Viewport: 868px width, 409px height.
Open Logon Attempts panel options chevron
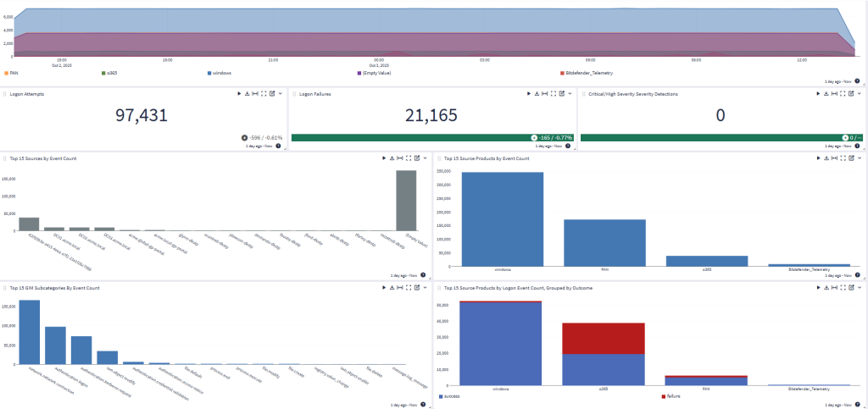[x=280, y=94]
